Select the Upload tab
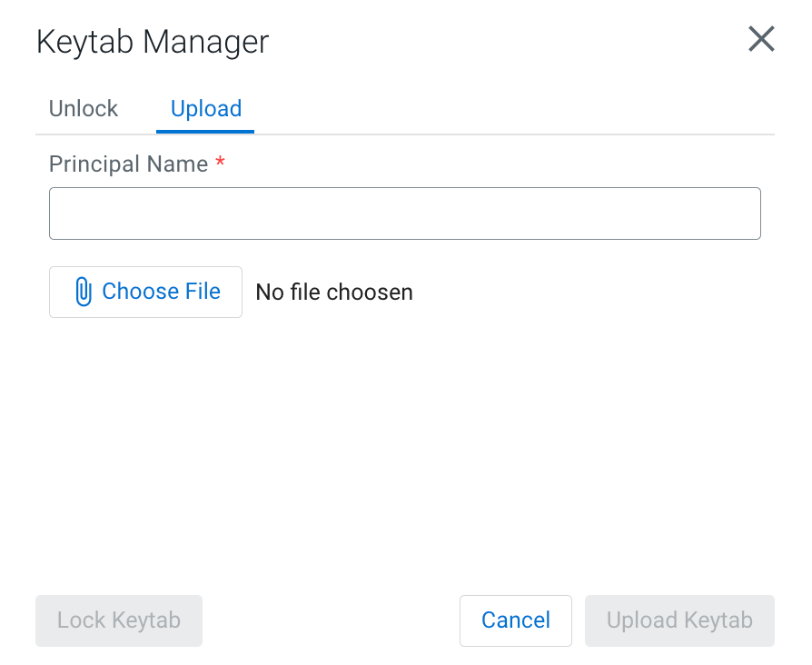 205,109
